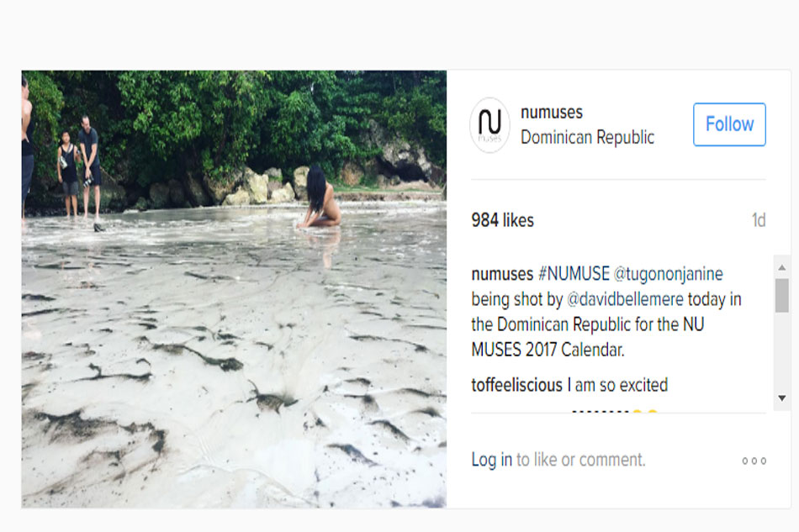Open the @tugononjanine profile mention

668,274
